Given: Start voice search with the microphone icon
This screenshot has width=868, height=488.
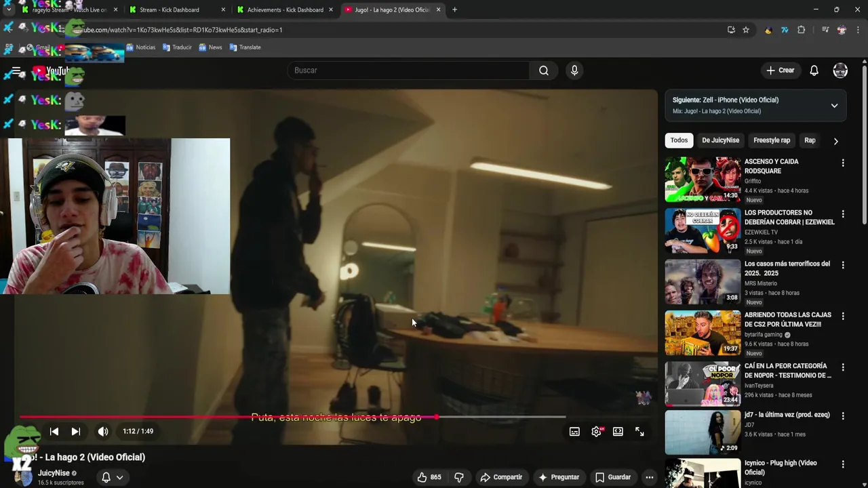Looking at the screenshot, I should pos(574,70).
